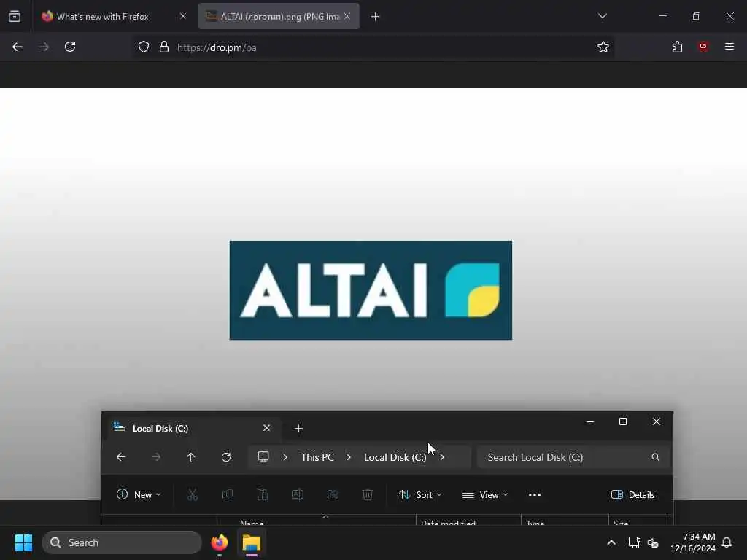Add a new File Explorer tab
747x560 pixels.
coord(298,428)
